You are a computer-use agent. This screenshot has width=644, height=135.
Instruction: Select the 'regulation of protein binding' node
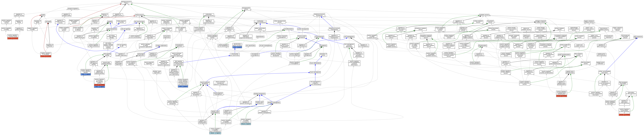click(x=19, y=29)
